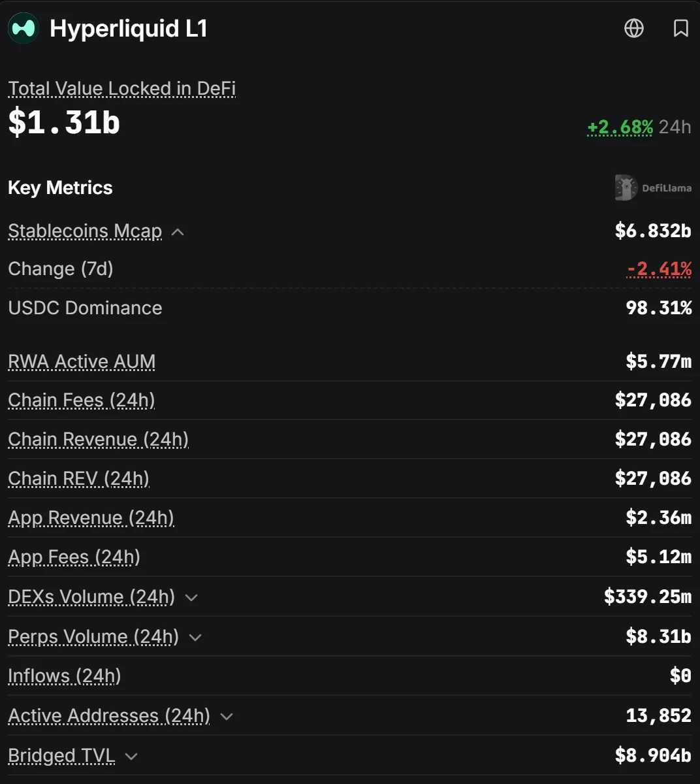Click the Perps Volume (24h) label
This screenshot has width=700, height=784.
(93, 636)
